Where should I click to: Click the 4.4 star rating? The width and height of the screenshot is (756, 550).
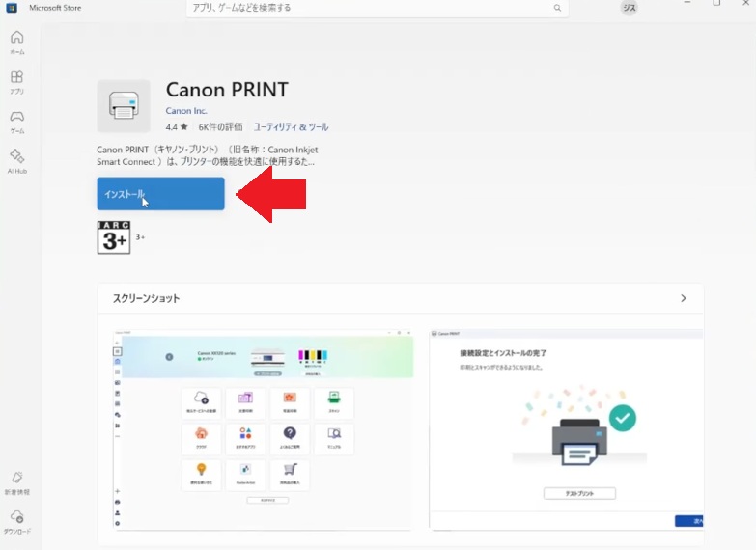click(177, 127)
